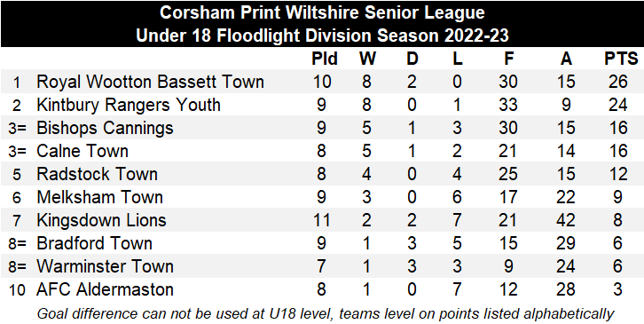Click the Warminster Town team name
The image size is (644, 324).
click(105, 266)
